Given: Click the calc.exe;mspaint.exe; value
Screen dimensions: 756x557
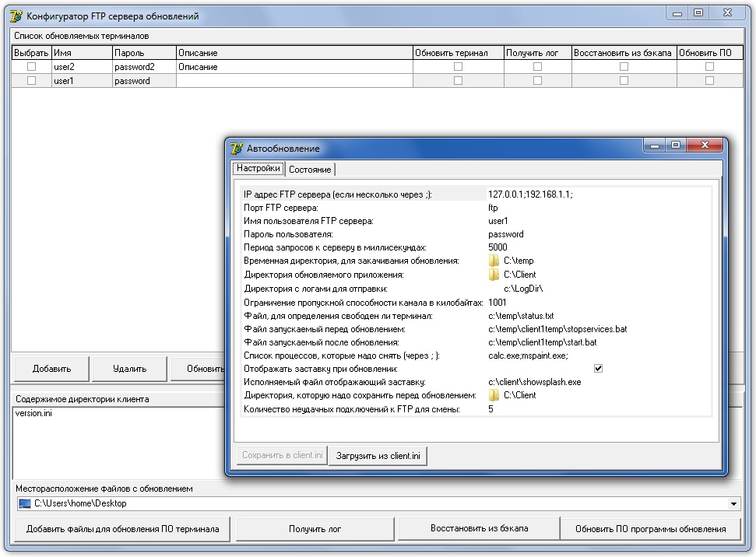Looking at the screenshot, I should coord(528,356).
